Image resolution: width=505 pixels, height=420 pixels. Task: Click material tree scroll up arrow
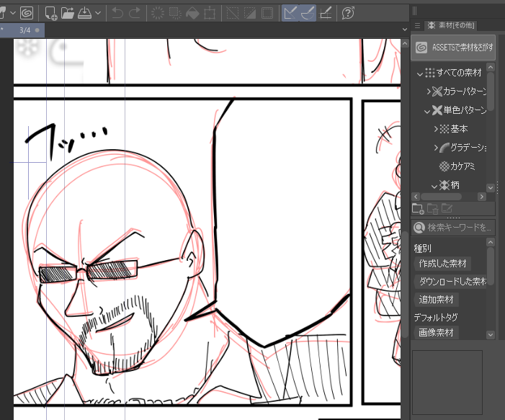(491, 67)
